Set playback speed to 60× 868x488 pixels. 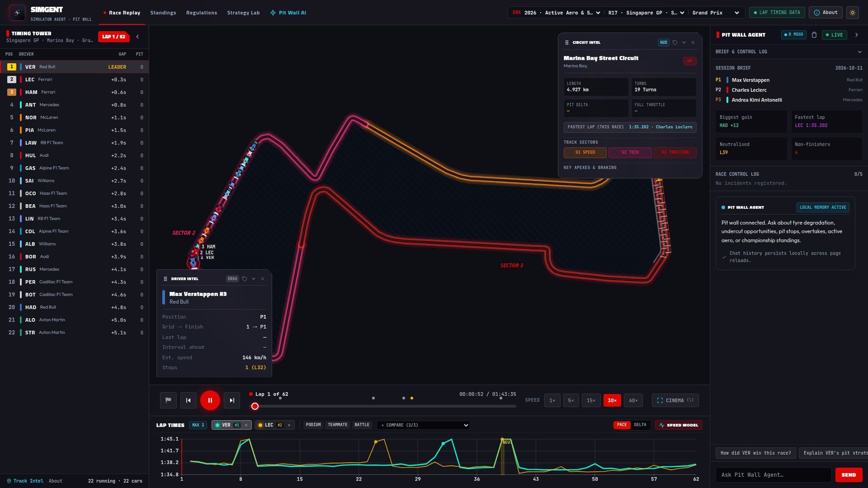pyautogui.click(x=633, y=400)
